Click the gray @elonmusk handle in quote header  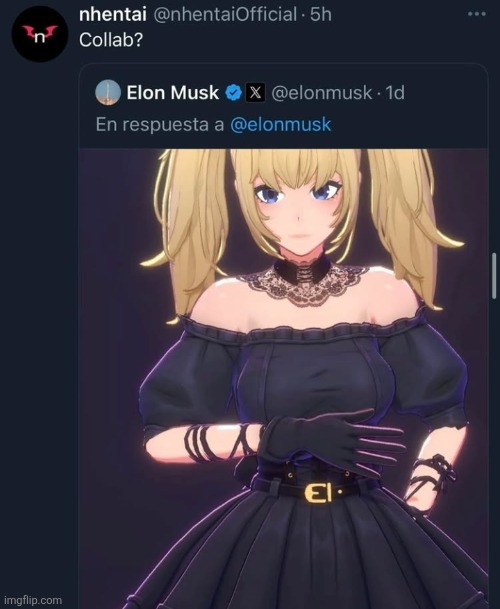point(321,92)
